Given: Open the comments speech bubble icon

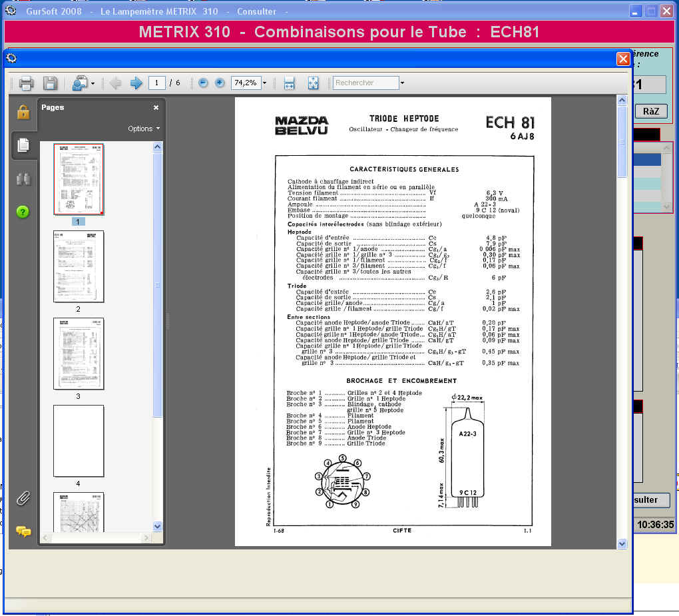Looking at the screenshot, I should click(23, 531).
